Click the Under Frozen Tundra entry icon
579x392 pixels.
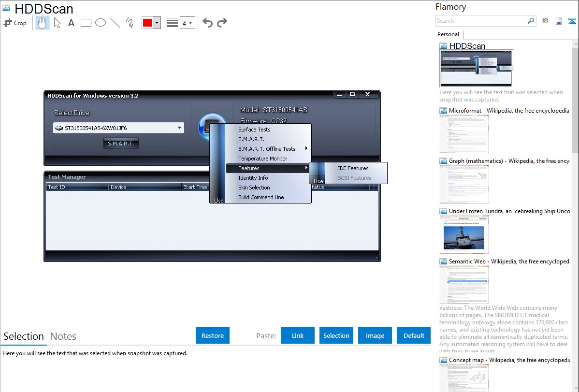pyautogui.click(x=444, y=211)
